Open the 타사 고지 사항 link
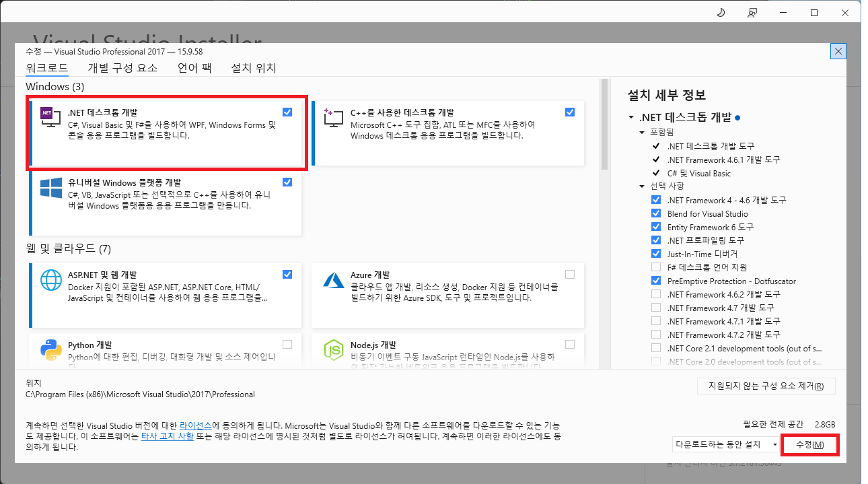Screen dimensions: 868x484 point(168,436)
